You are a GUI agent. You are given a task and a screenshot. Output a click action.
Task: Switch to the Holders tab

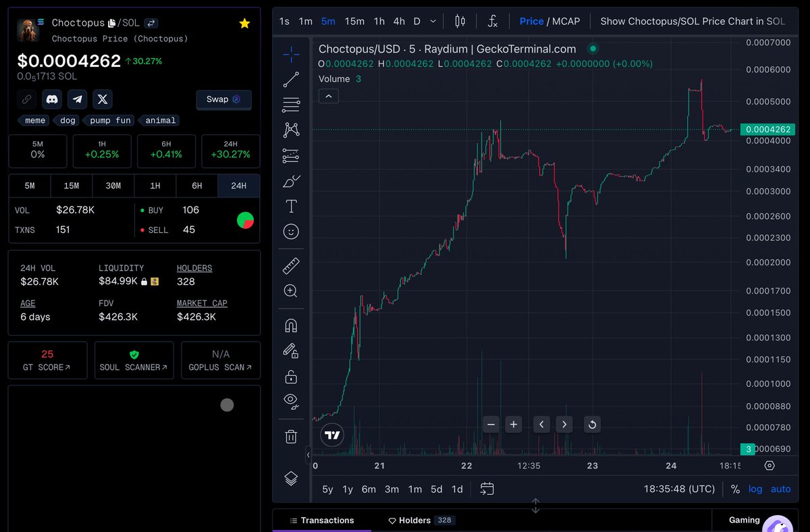click(414, 521)
